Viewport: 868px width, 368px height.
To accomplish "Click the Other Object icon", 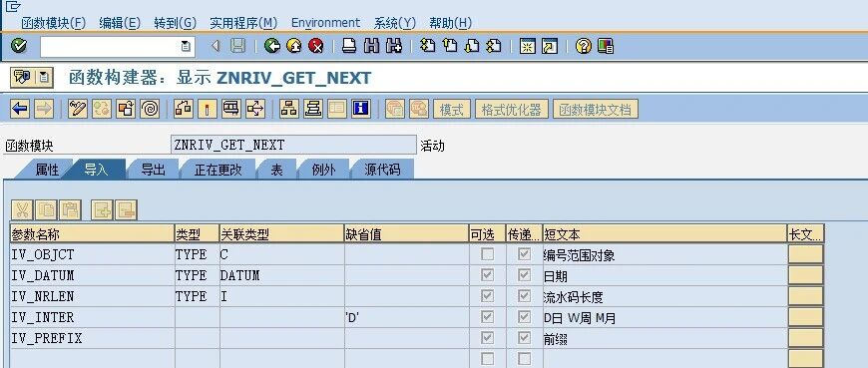I will point(126,109).
